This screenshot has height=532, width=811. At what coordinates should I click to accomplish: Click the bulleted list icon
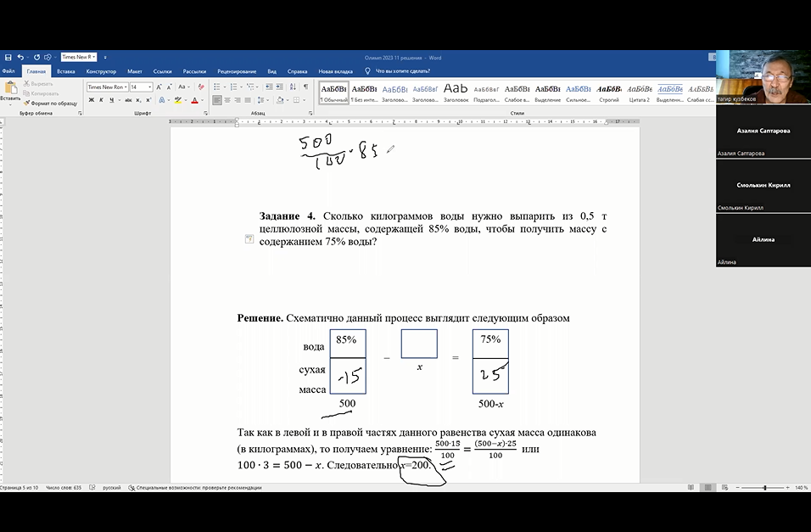pyautogui.click(x=217, y=87)
